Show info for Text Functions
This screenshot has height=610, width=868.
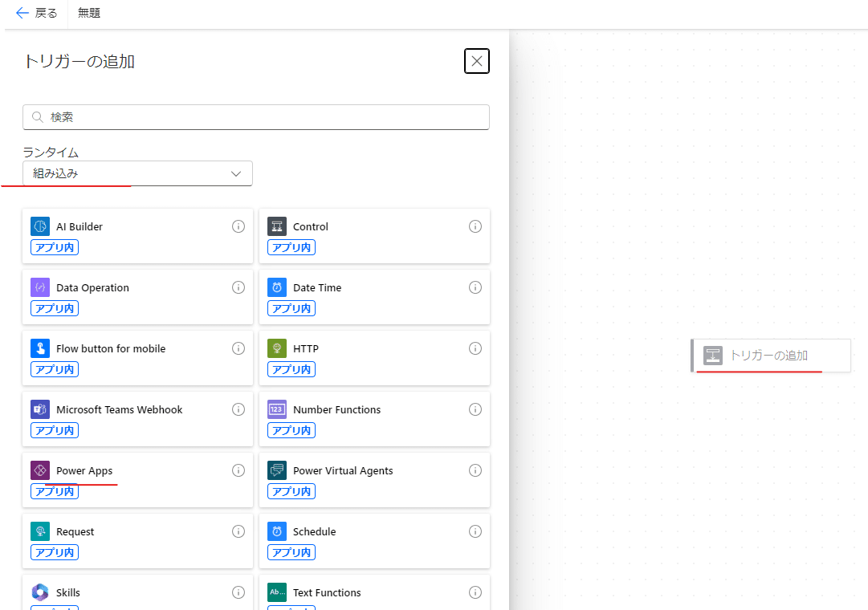(x=475, y=592)
